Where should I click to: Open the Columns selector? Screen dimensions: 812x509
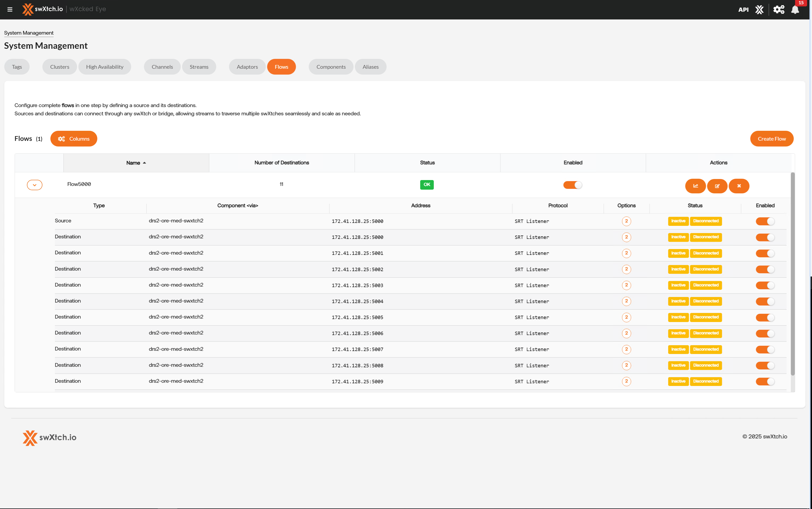point(74,139)
